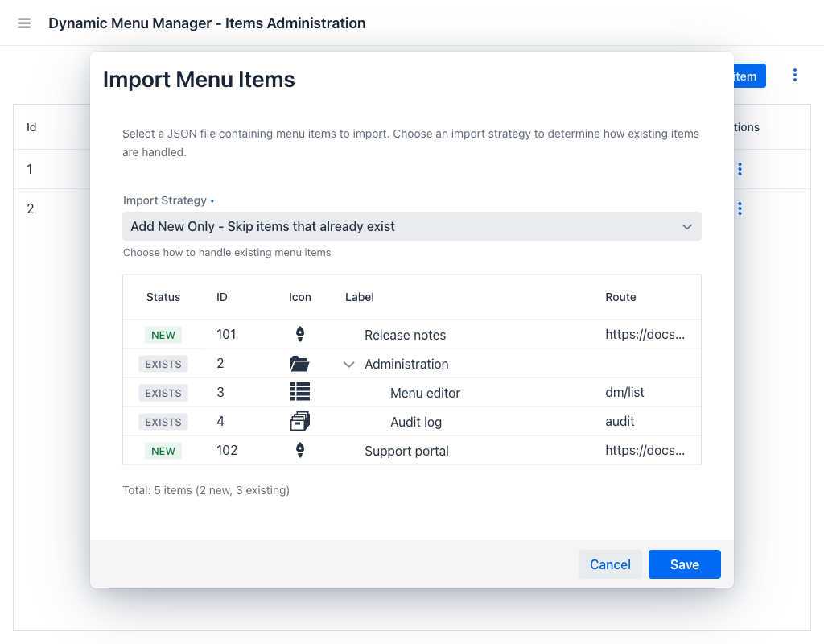Collapse the Administration tree row
The width and height of the screenshot is (824, 644).
point(348,365)
